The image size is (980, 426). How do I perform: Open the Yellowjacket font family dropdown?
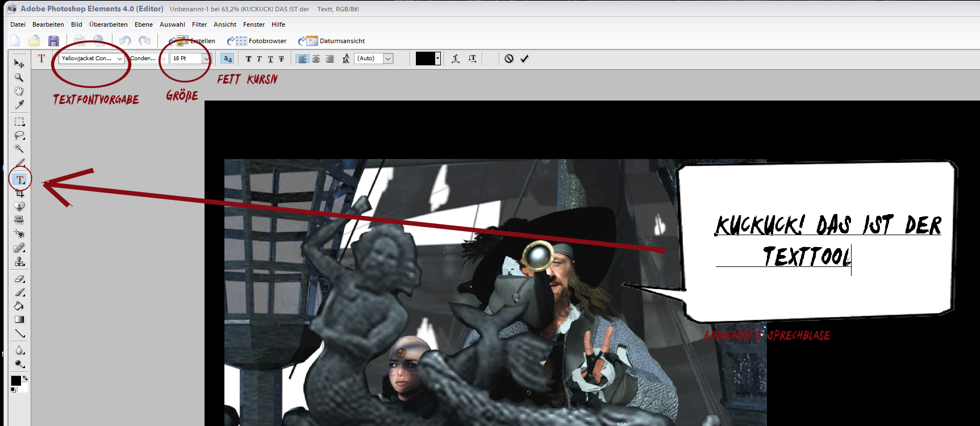119,59
